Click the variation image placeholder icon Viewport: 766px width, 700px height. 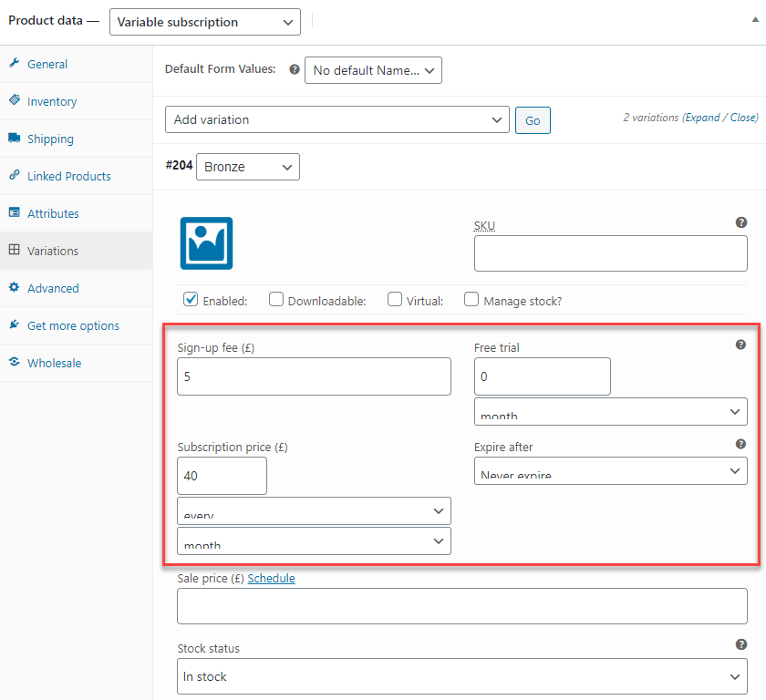(x=206, y=243)
